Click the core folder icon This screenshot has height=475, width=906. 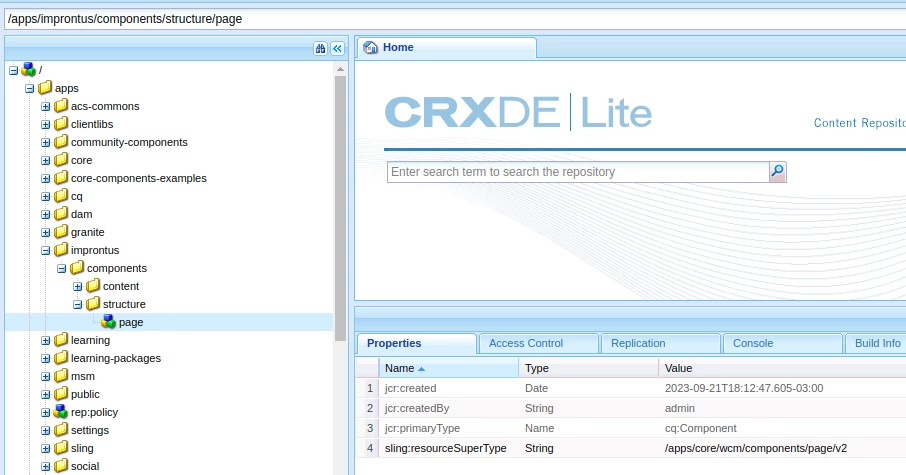[61, 160]
